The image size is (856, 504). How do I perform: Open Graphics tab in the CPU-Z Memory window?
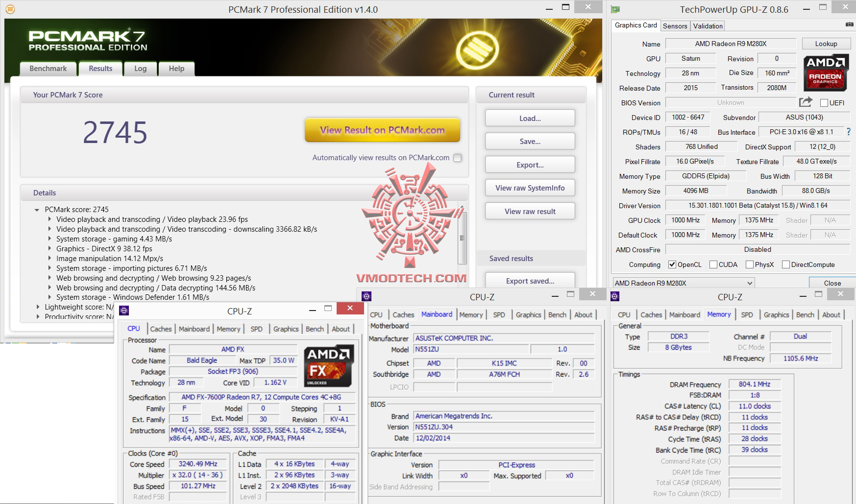point(776,315)
